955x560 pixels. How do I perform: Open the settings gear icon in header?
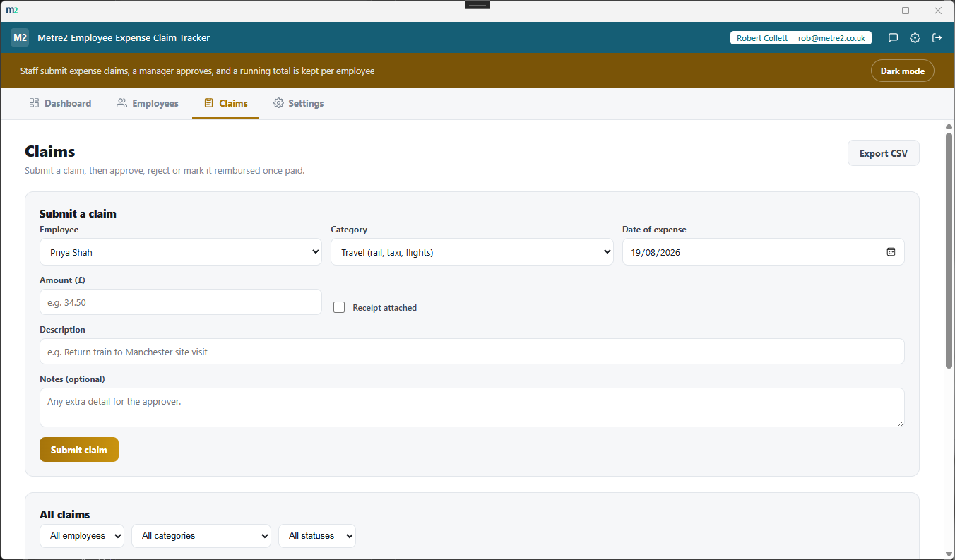pyautogui.click(x=915, y=38)
